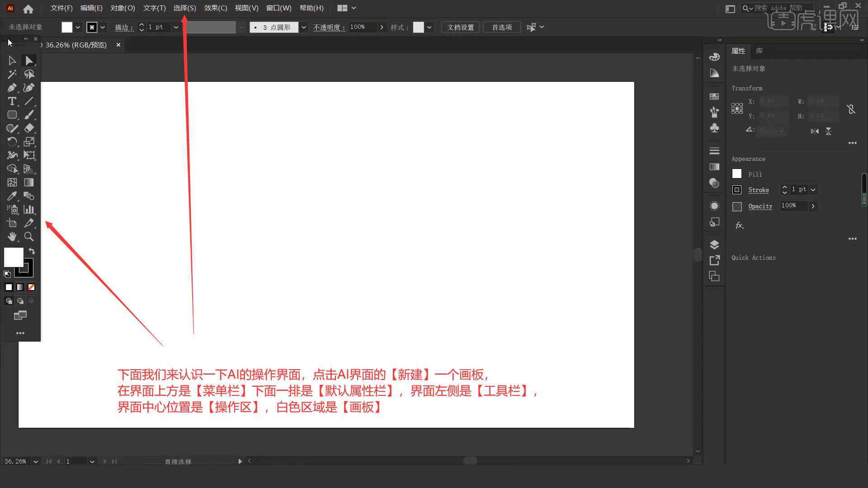The image size is (868, 488).
Task: Select the Type tool
Action: click(x=11, y=101)
